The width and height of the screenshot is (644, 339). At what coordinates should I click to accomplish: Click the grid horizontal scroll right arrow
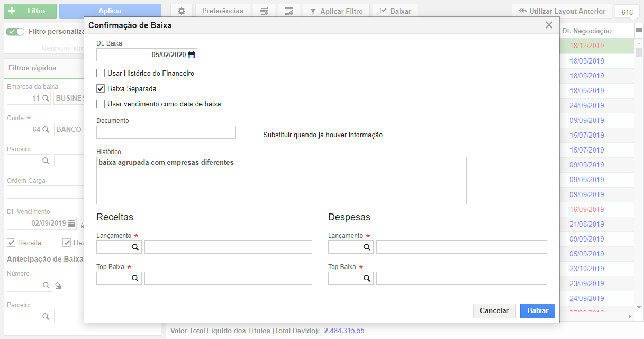click(630, 316)
